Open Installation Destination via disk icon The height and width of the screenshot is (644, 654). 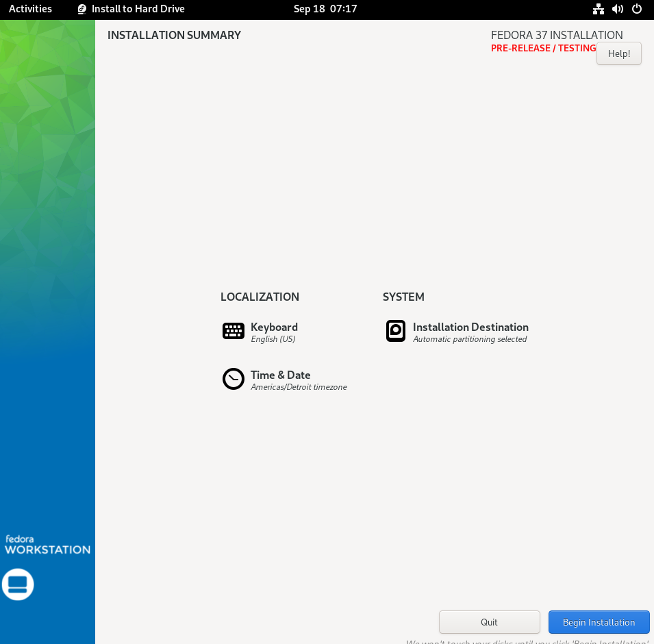click(395, 331)
